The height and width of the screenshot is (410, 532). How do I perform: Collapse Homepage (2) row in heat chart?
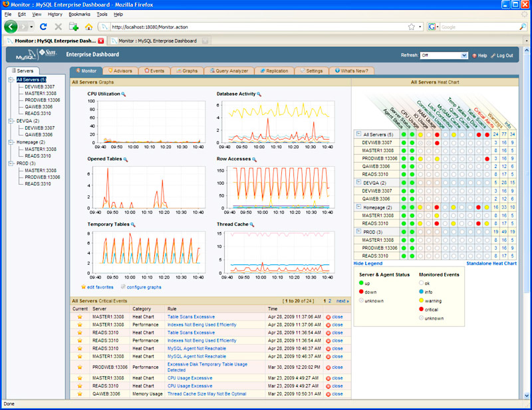click(x=358, y=207)
